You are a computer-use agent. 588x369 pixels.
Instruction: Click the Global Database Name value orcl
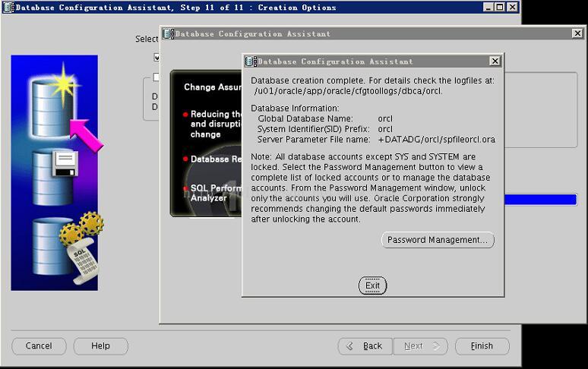coord(385,118)
